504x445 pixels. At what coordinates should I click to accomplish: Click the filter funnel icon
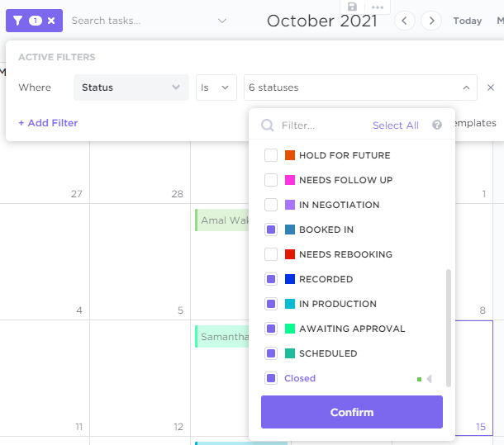tap(18, 21)
